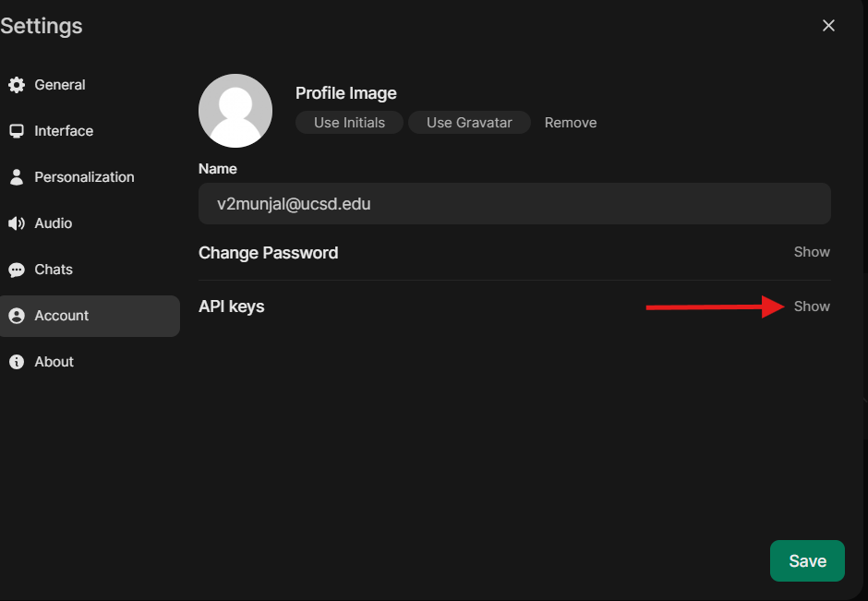Viewport: 868px width, 601px height.
Task: Click the Interface monitor icon
Action: tap(17, 131)
